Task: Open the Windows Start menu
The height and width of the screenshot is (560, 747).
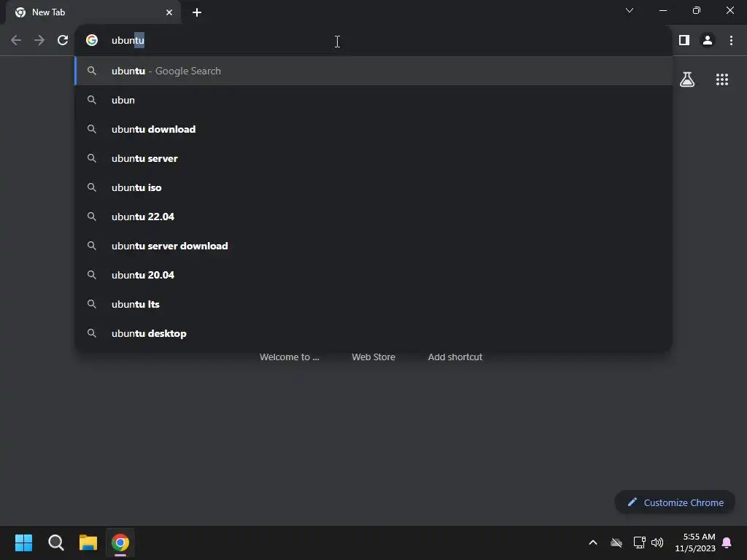Action: [x=23, y=542]
